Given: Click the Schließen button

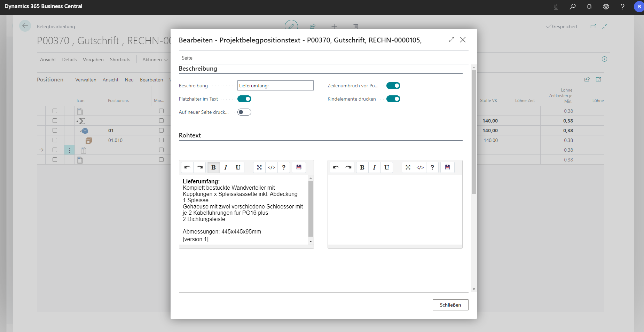Looking at the screenshot, I should coord(450,305).
